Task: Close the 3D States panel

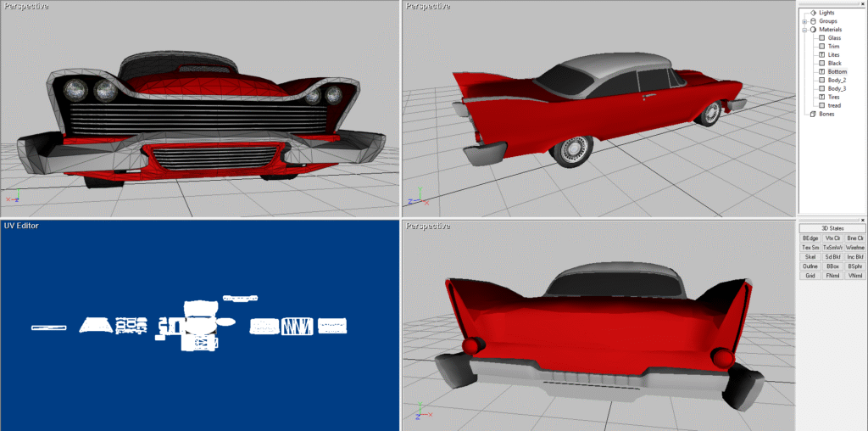Action: tap(862, 220)
